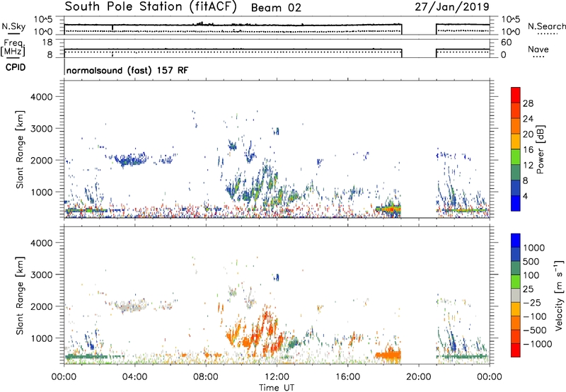
Task: Click the date '27/Jan/2019'
Action: tap(452, 6)
